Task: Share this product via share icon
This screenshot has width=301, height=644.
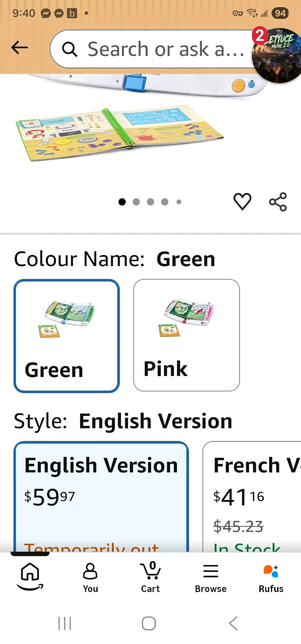Action: pos(278,202)
